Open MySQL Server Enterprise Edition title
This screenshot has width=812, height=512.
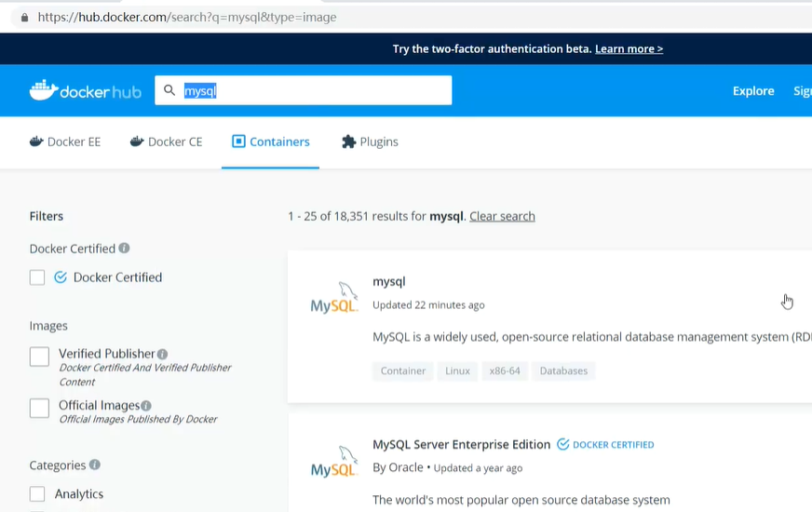click(462, 444)
